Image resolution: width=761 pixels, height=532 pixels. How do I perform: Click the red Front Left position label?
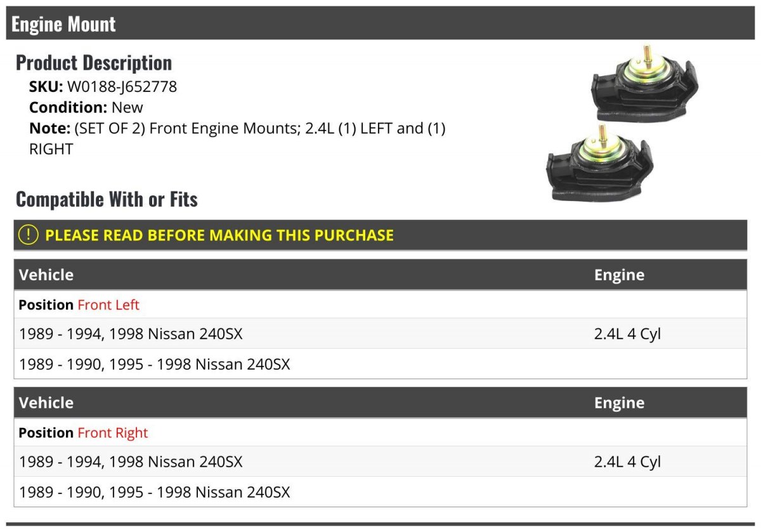108,305
